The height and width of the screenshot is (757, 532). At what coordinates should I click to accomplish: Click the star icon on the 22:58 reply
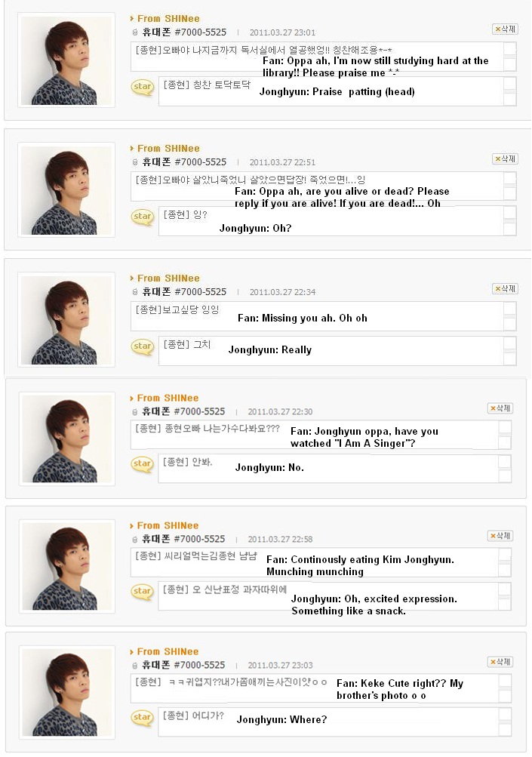tap(143, 592)
